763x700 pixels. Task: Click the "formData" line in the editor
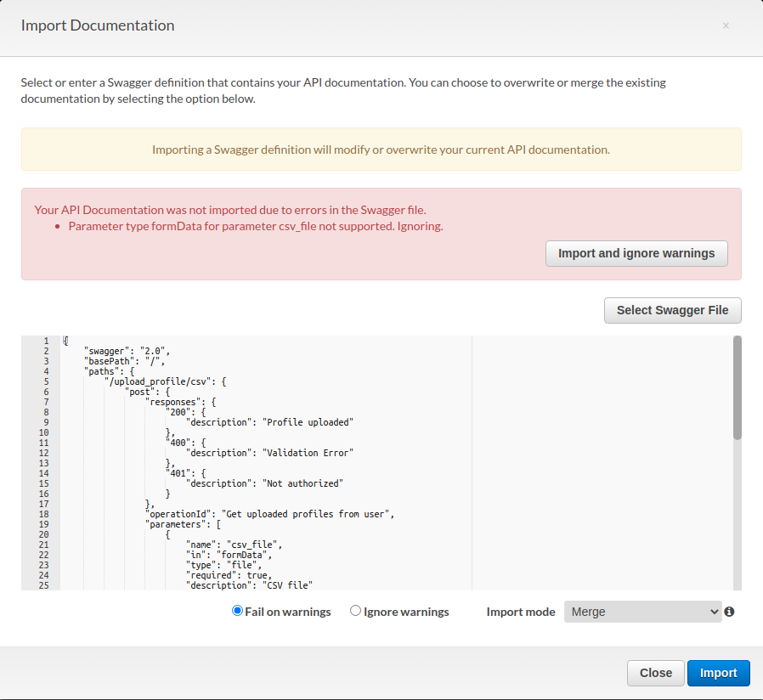(x=229, y=555)
